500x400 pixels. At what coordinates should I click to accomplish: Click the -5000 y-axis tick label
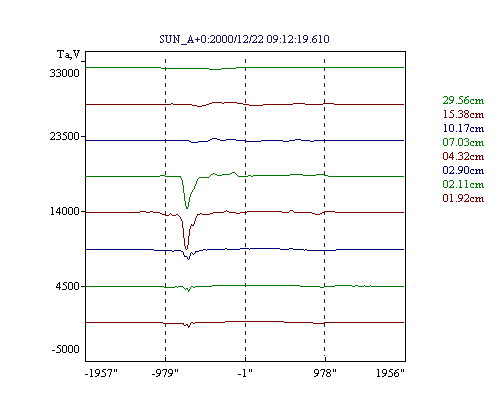65,349
